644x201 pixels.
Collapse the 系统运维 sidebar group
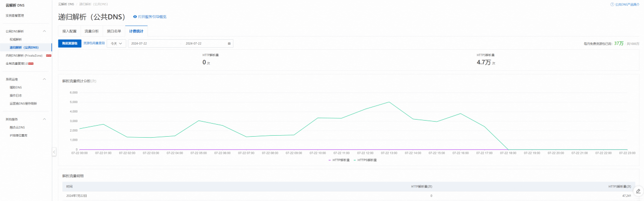pos(44,79)
